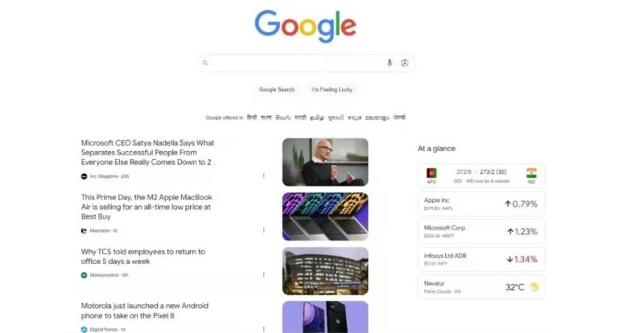Open three-dot menu for TCS article
The height and width of the screenshot is (333, 644).
click(264, 275)
